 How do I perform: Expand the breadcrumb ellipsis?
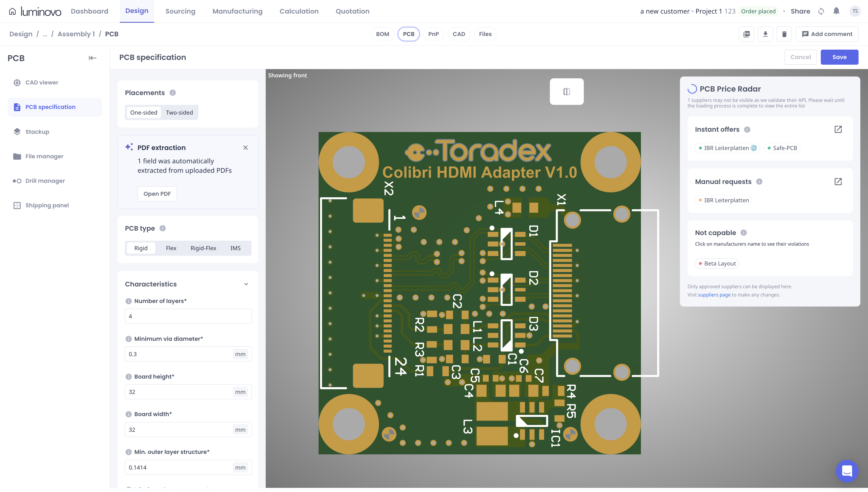[45, 34]
